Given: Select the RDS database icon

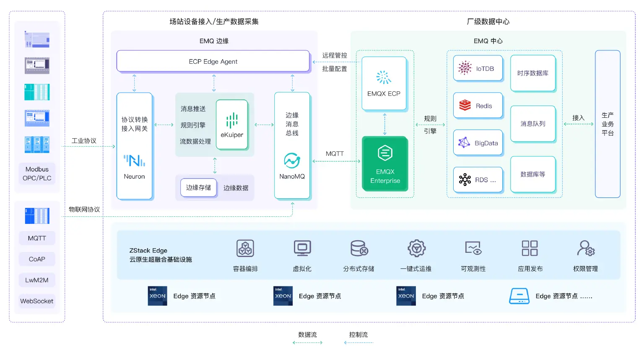Looking at the screenshot, I should tap(464, 179).
